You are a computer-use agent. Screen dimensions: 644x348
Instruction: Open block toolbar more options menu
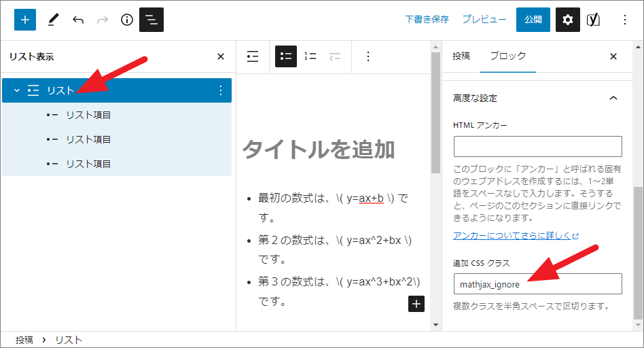pos(368,56)
